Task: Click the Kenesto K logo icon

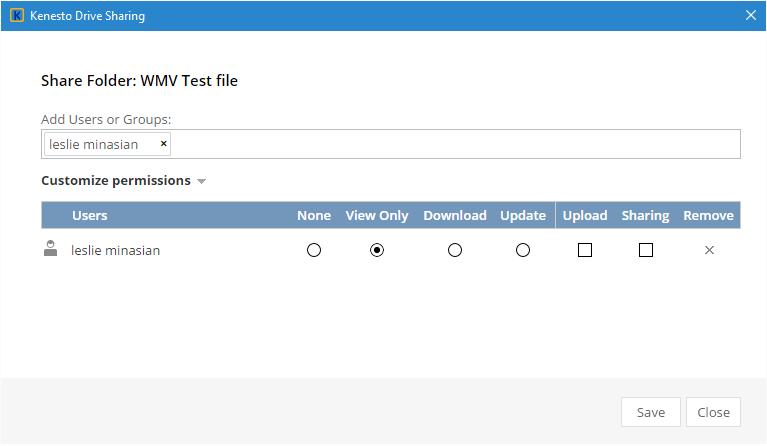Action: (x=17, y=16)
